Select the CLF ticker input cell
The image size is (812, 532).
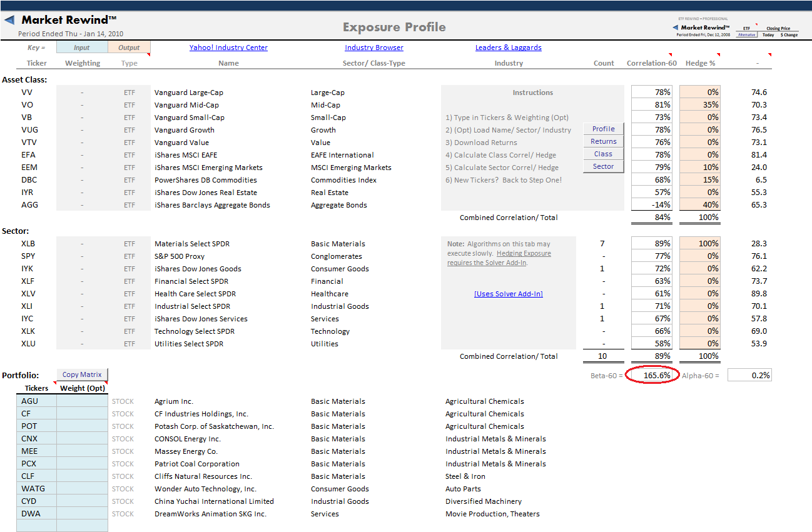[x=36, y=476]
